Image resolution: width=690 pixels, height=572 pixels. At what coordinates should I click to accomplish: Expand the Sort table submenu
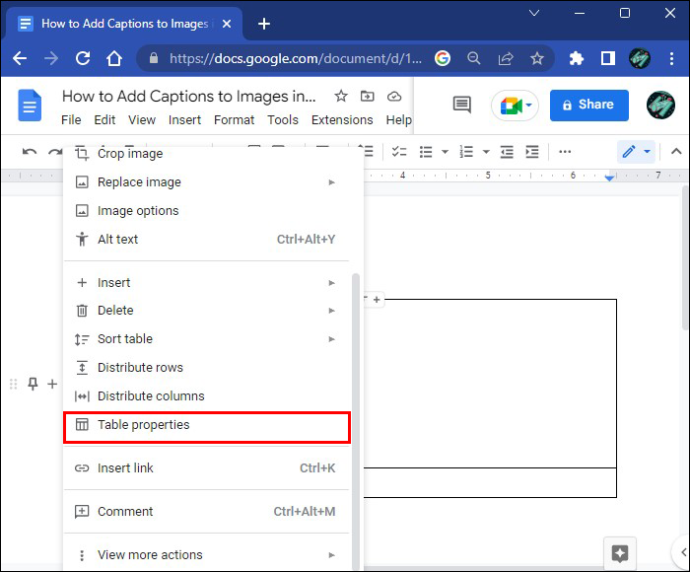[206, 339]
